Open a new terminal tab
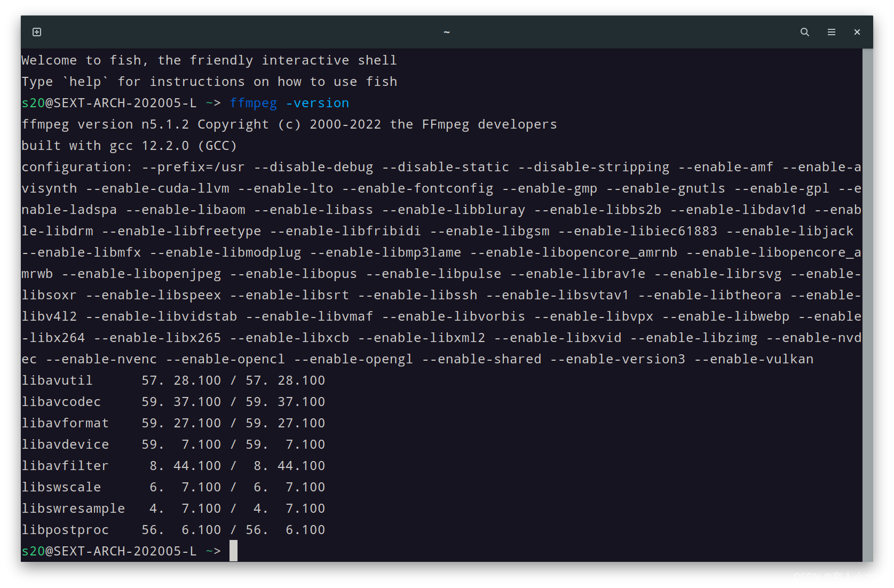The image size is (894, 588). (x=37, y=32)
